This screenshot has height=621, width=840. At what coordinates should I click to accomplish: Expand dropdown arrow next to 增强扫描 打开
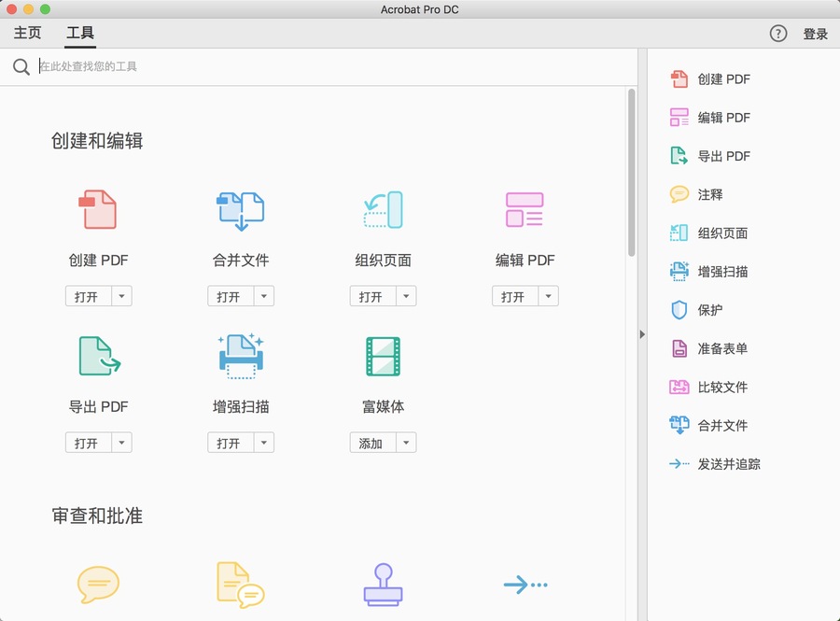click(264, 443)
